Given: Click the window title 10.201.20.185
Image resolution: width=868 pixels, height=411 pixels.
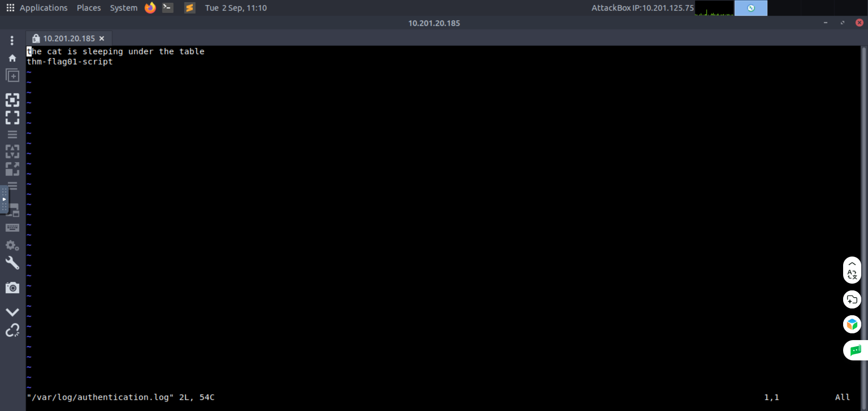Looking at the screenshot, I should click(x=434, y=23).
